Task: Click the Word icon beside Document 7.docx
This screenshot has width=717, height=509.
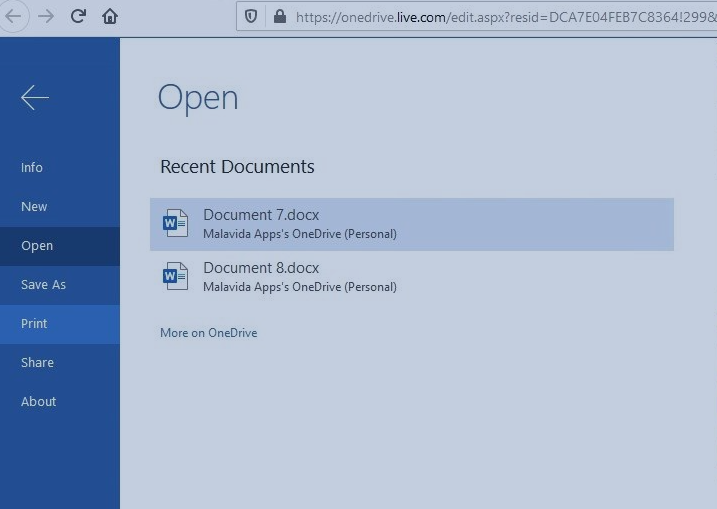Action: 176,223
